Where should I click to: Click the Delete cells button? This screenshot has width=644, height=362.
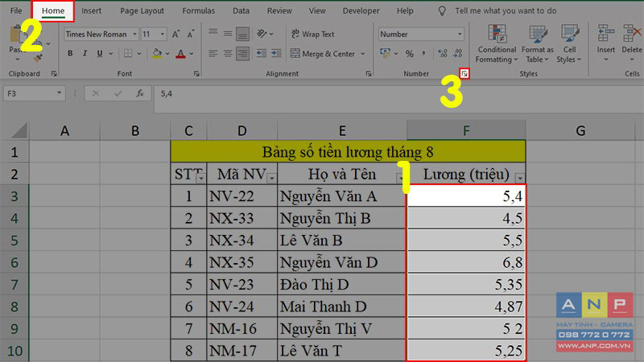[x=632, y=44]
